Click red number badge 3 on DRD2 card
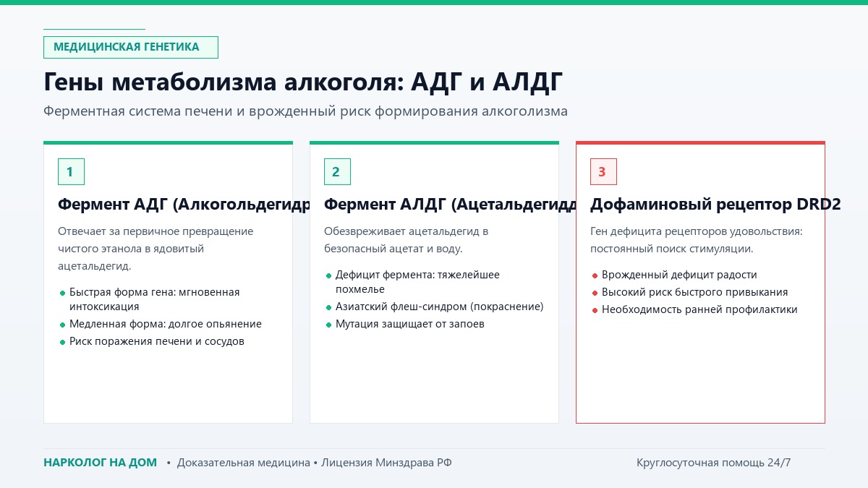 pos(603,171)
